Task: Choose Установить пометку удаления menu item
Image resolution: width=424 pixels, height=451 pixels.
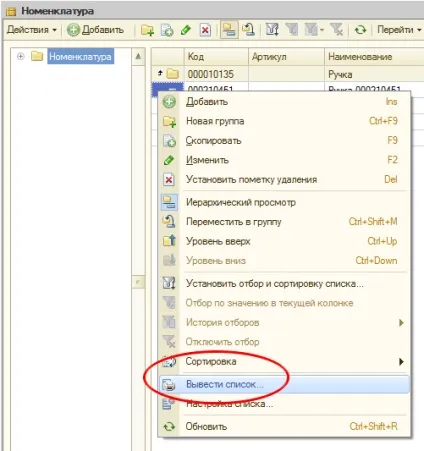Action: [284, 179]
